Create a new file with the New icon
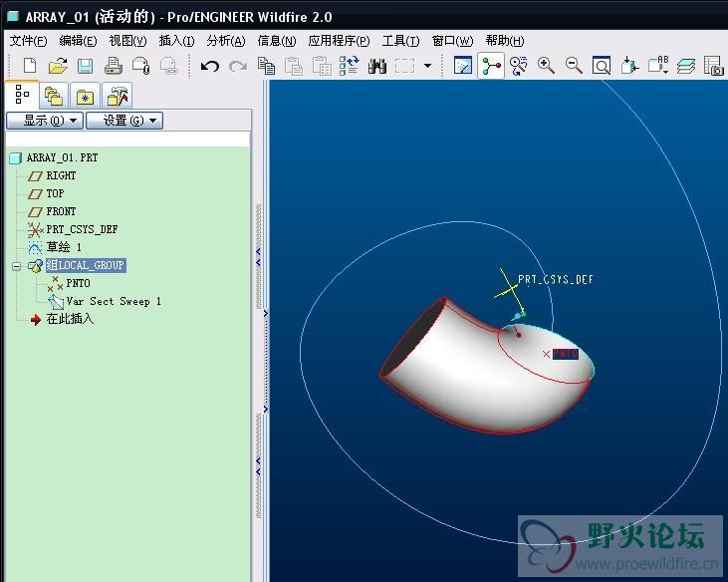The height and width of the screenshot is (582, 728). [30, 66]
